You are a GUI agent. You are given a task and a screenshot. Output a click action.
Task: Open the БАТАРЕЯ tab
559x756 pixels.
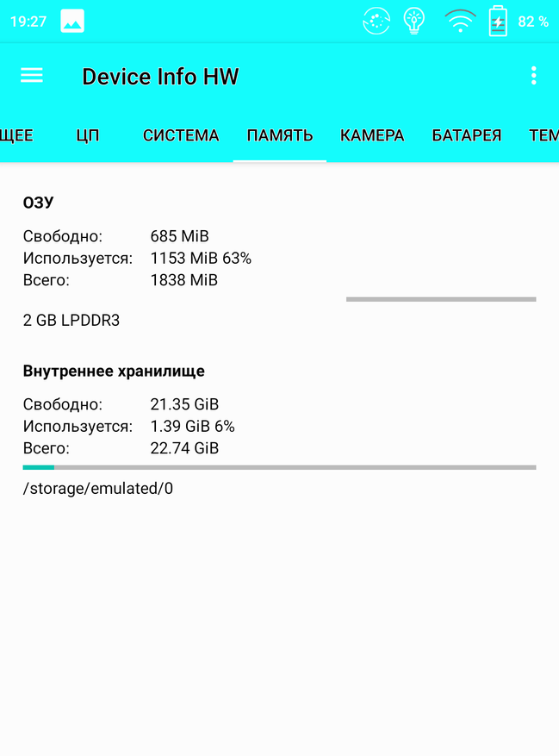467,135
